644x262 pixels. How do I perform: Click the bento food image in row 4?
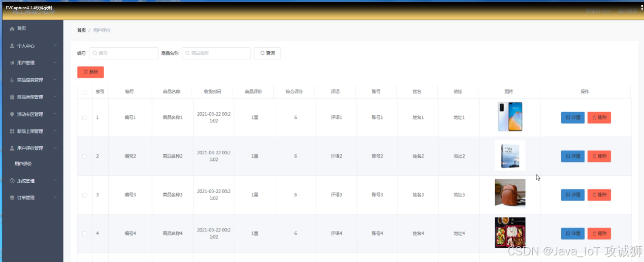point(510,233)
